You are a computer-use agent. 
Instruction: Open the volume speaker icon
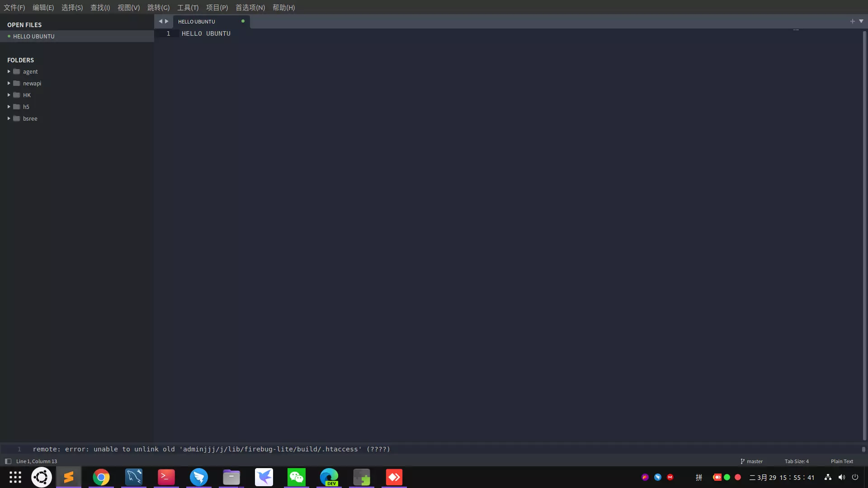click(841, 477)
